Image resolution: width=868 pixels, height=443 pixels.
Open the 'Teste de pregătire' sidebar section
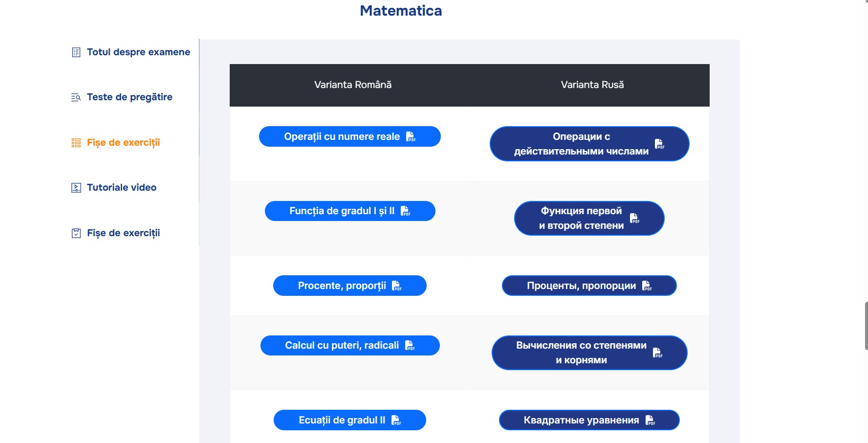coord(129,97)
